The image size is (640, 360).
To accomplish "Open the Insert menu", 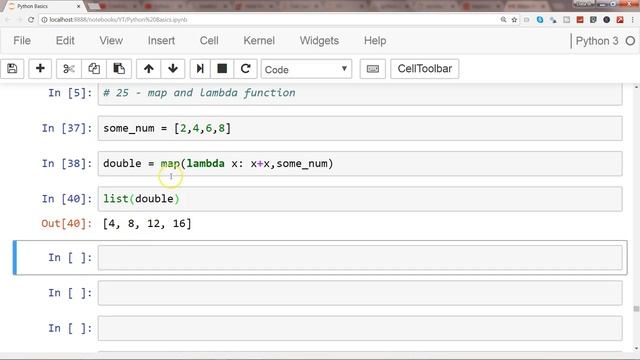I will point(161,40).
